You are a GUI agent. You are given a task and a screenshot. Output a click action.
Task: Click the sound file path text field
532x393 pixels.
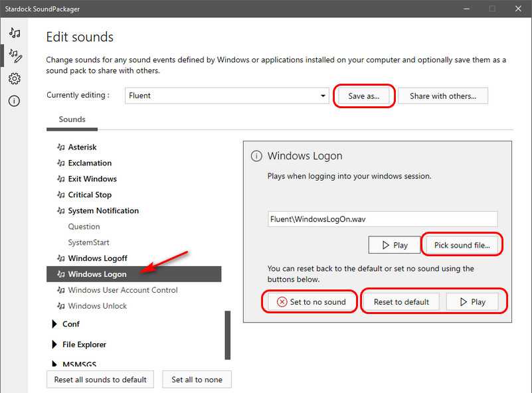click(x=382, y=219)
